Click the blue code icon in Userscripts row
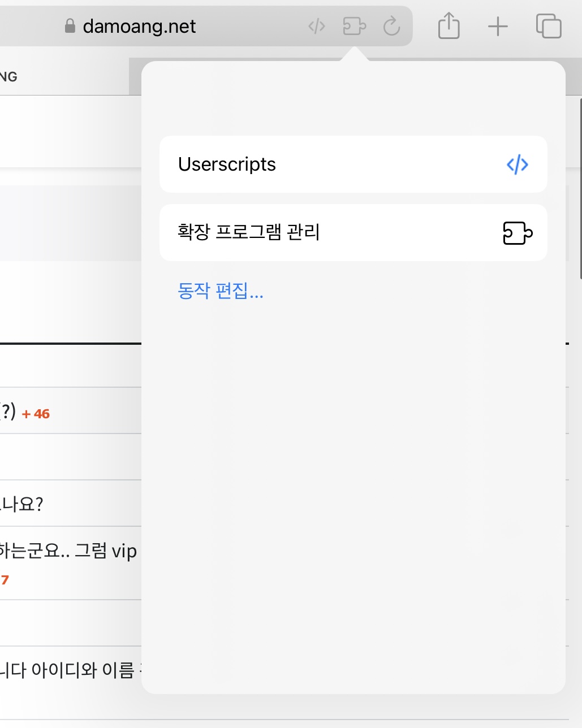The width and height of the screenshot is (582, 728). pyautogui.click(x=518, y=164)
